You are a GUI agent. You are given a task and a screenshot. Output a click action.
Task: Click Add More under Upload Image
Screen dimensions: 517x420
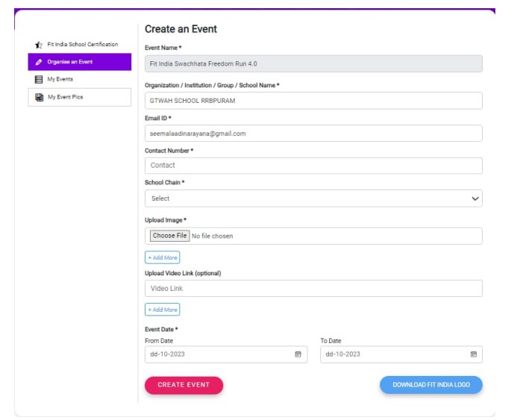[162, 257]
